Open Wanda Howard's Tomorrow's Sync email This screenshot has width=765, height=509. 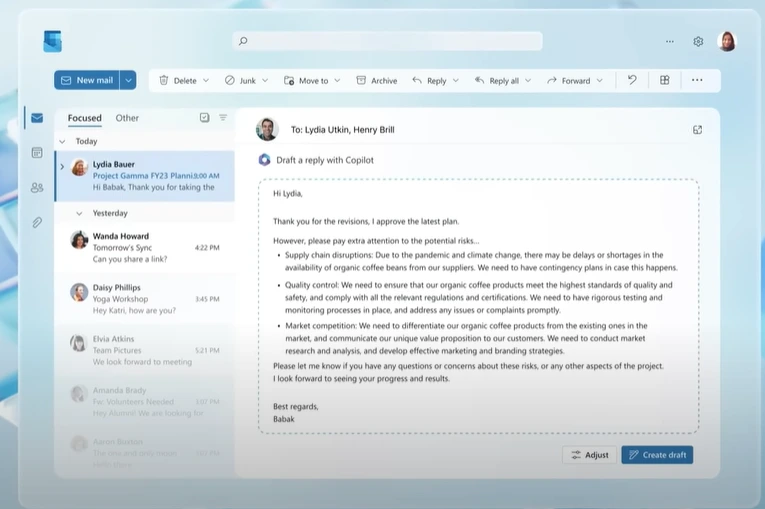point(145,247)
